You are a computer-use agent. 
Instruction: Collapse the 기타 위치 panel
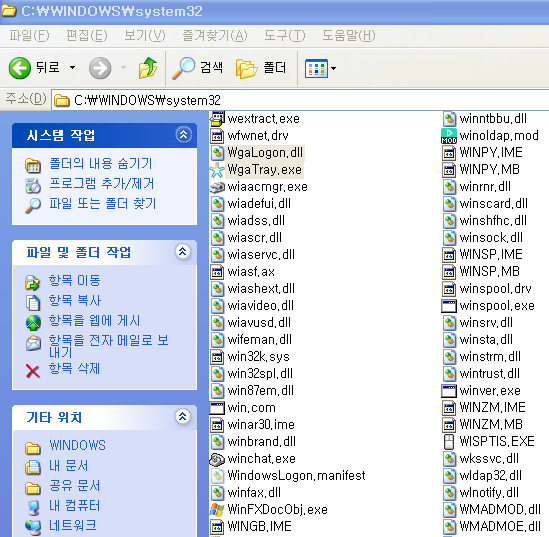point(183,416)
